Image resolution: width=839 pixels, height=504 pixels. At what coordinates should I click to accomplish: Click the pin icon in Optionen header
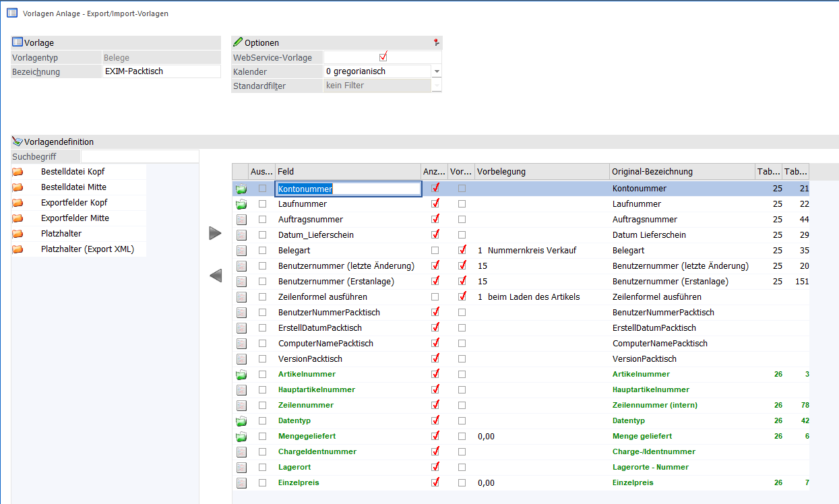(x=436, y=42)
